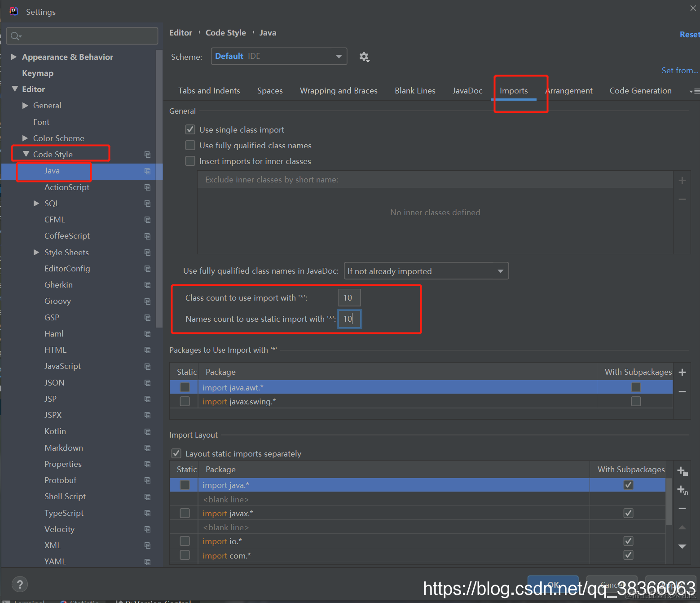Image resolution: width=700 pixels, height=603 pixels.
Task: Click project-level icon beside SQL
Action: pos(147,204)
